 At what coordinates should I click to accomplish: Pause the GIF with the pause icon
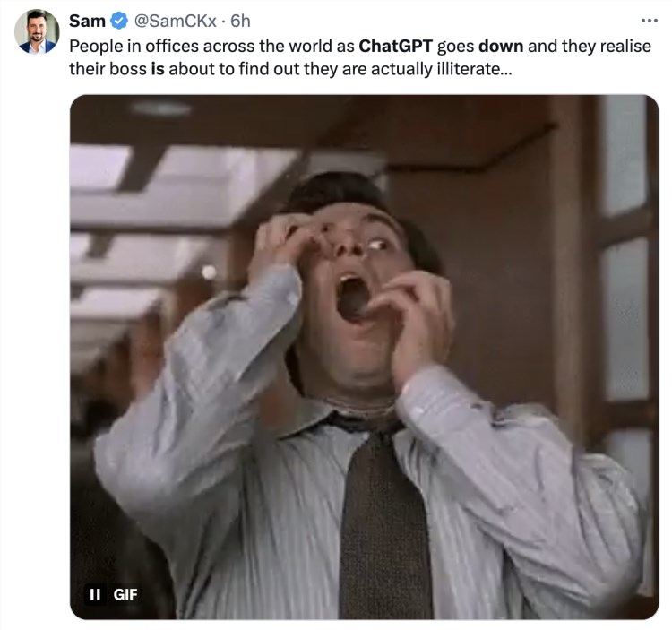93,594
